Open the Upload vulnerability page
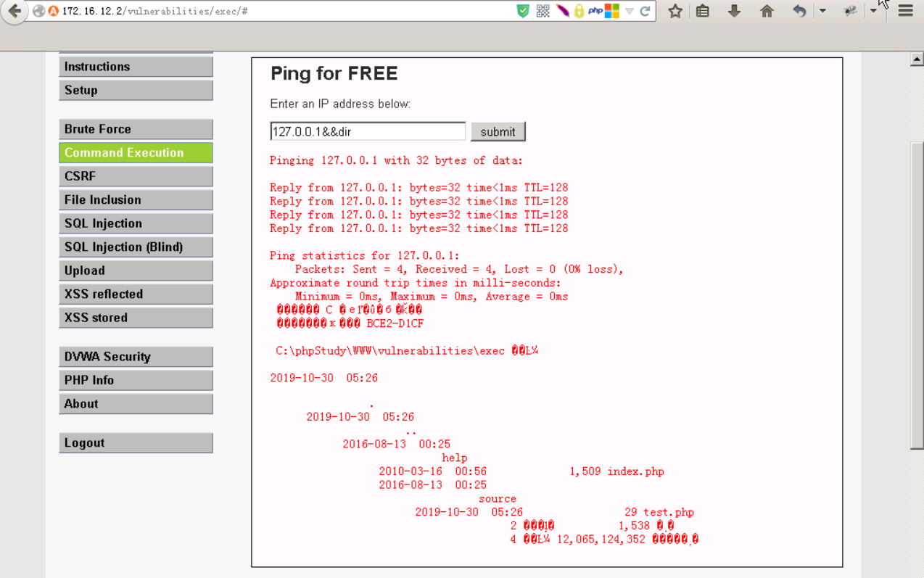Viewport: 924px width, 578px height. point(136,271)
